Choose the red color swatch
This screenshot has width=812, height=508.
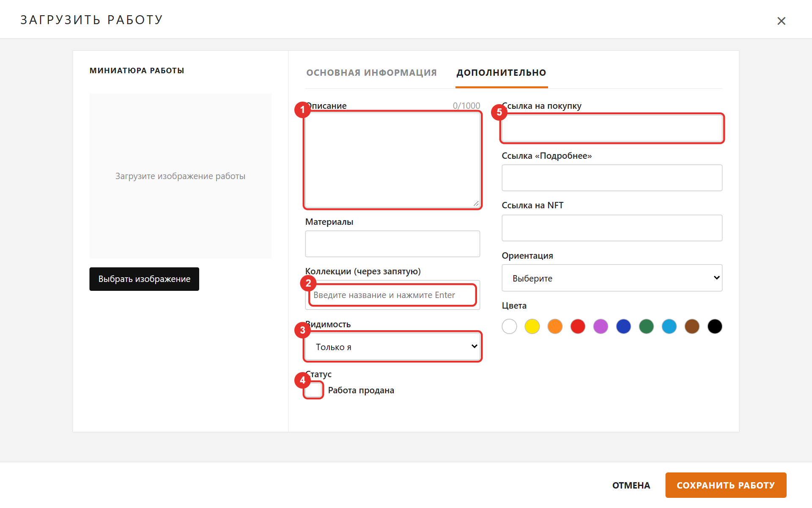[578, 326]
